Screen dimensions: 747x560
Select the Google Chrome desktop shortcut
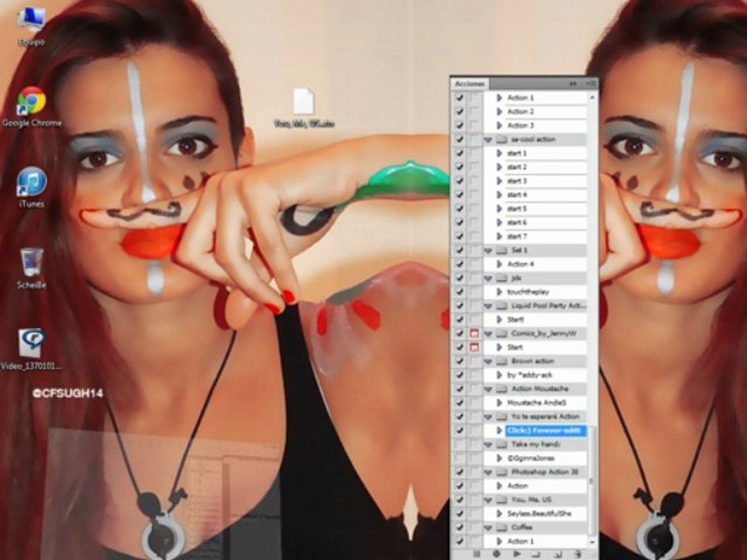[x=32, y=107]
